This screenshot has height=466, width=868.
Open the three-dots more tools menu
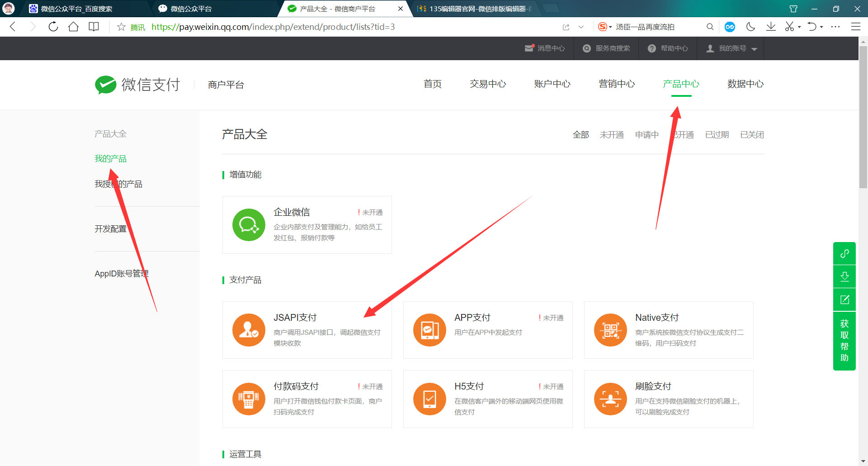point(835,27)
